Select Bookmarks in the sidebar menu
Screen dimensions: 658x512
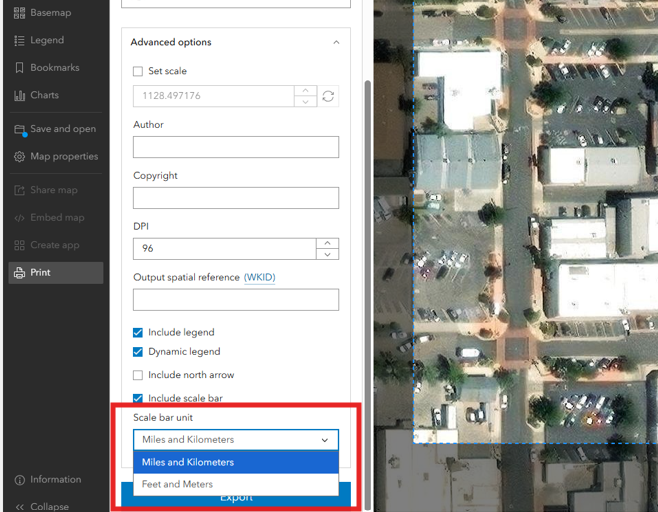(x=55, y=68)
